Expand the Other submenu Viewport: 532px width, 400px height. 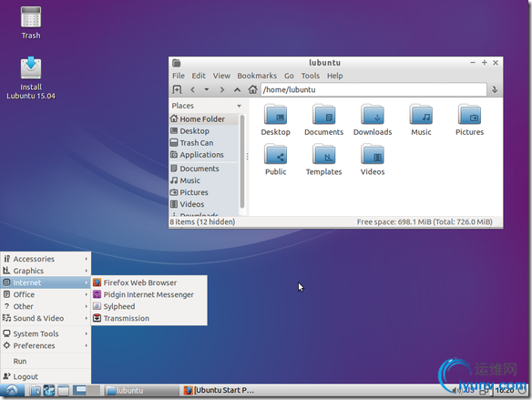coord(46,306)
